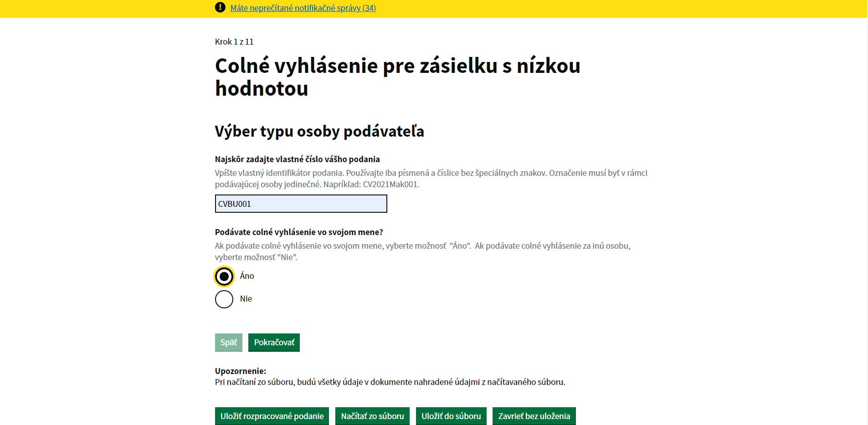Click the Najskôr zadajte vlastné číslo label

click(x=297, y=159)
